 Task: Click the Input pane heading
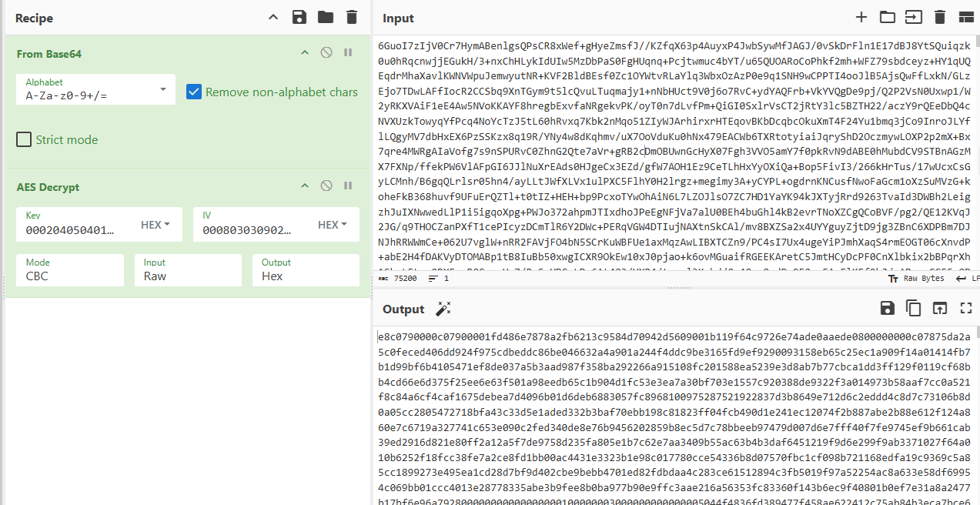[398, 18]
